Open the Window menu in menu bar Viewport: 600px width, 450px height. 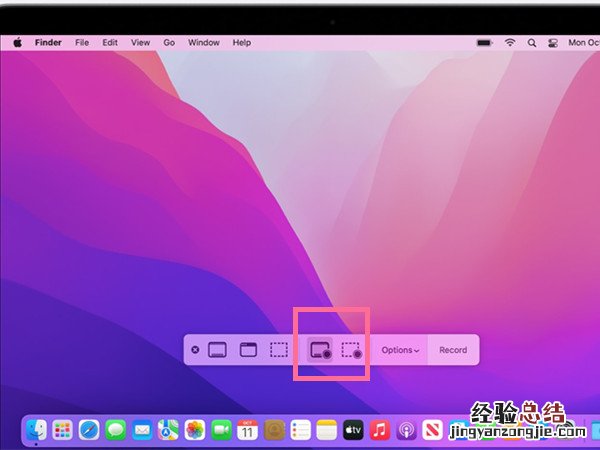[x=204, y=43]
